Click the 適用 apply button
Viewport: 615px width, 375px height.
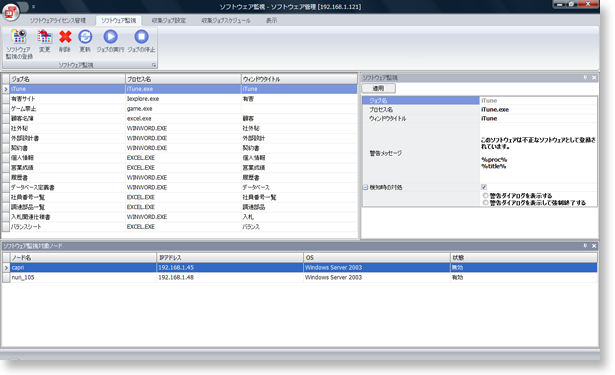pos(378,88)
